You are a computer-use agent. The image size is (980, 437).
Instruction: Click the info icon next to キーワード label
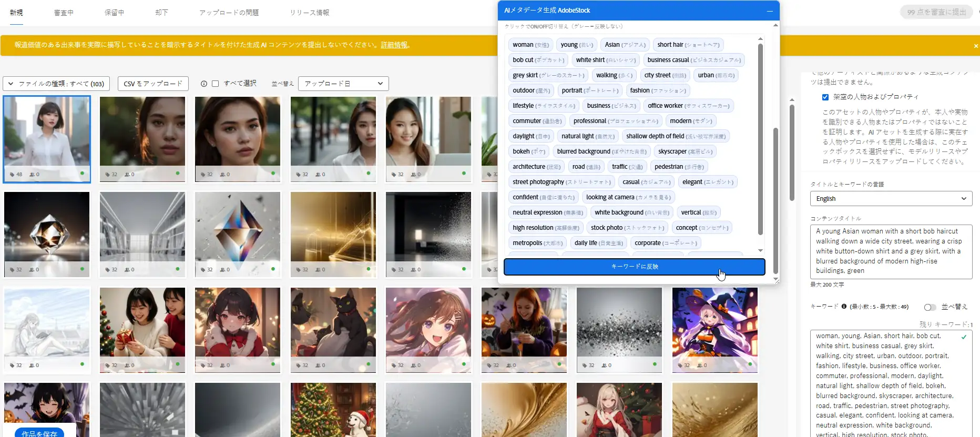point(844,307)
